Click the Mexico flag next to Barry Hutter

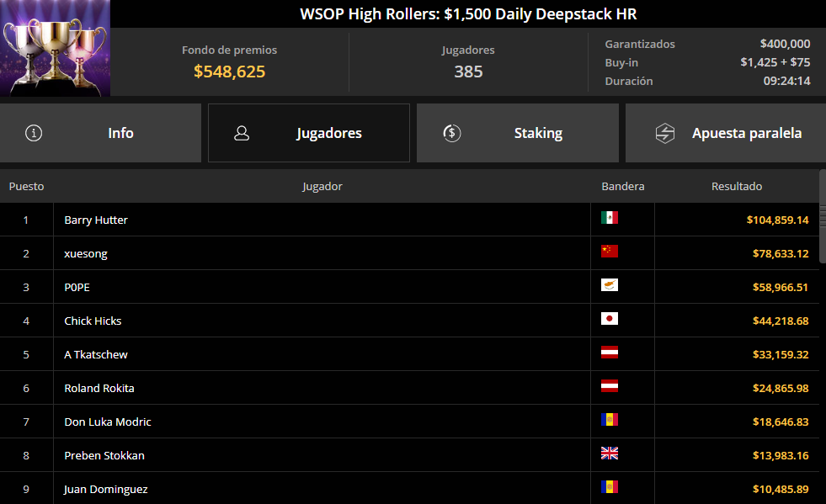tap(610, 218)
